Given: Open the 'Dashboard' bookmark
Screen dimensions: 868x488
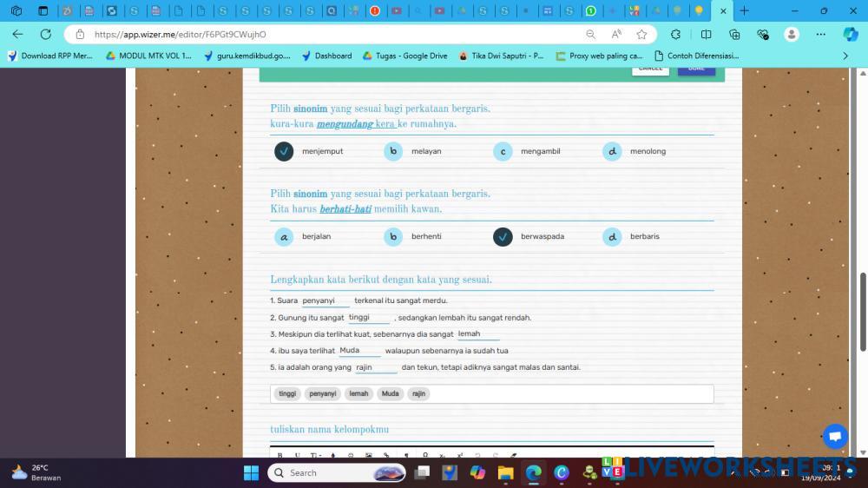Looking at the screenshot, I should tap(326, 56).
